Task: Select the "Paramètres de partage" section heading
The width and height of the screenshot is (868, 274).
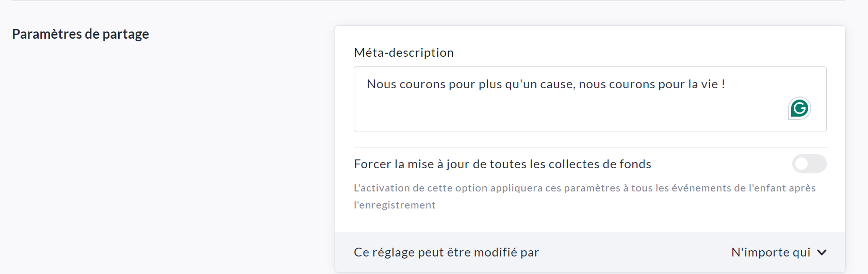Action: point(80,34)
